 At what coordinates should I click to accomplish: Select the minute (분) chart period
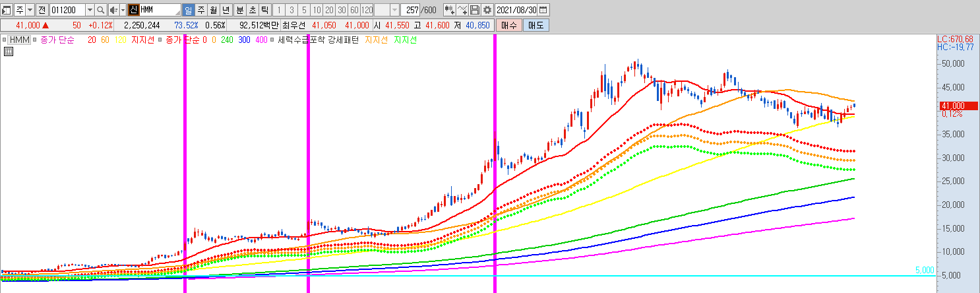[x=239, y=10]
